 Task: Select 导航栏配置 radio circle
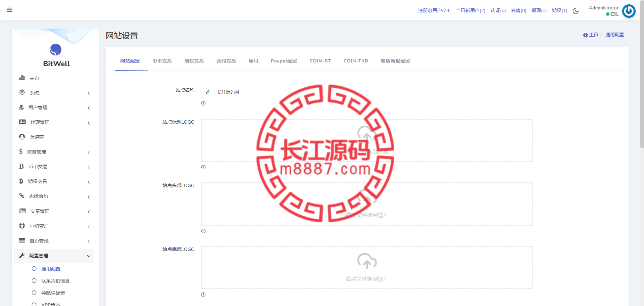(x=34, y=293)
